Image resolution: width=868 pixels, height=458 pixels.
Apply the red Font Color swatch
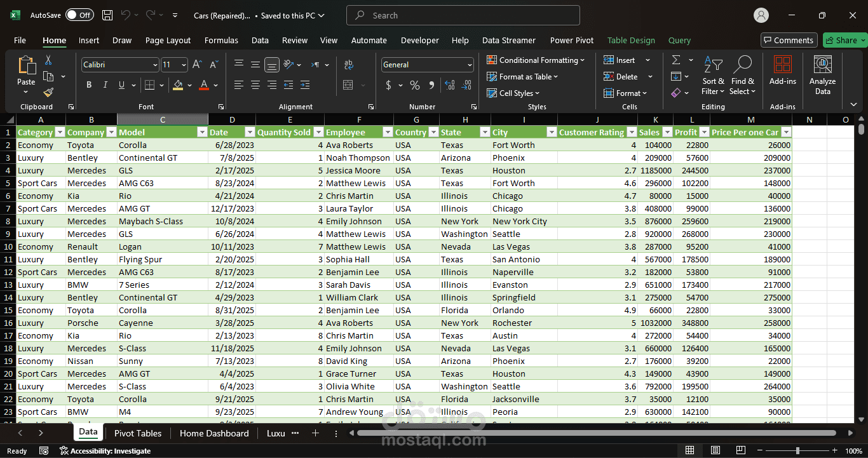click(x=204, y=85)
